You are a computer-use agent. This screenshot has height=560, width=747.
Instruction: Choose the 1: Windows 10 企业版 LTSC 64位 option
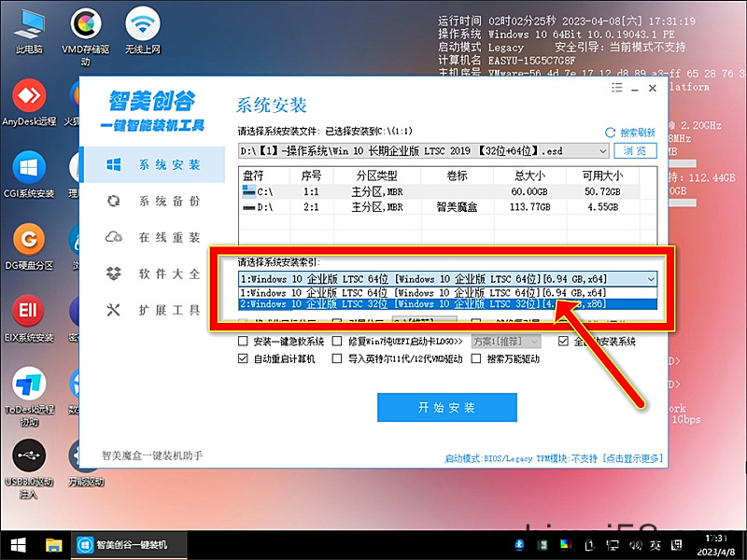448,293
